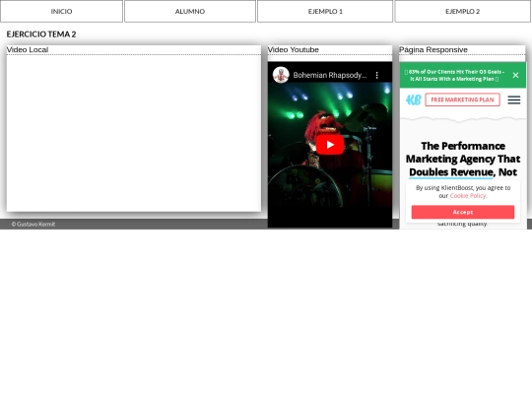Click the green banner promotional text
This screenshot has width=532, height=399.
pos(454,75)
